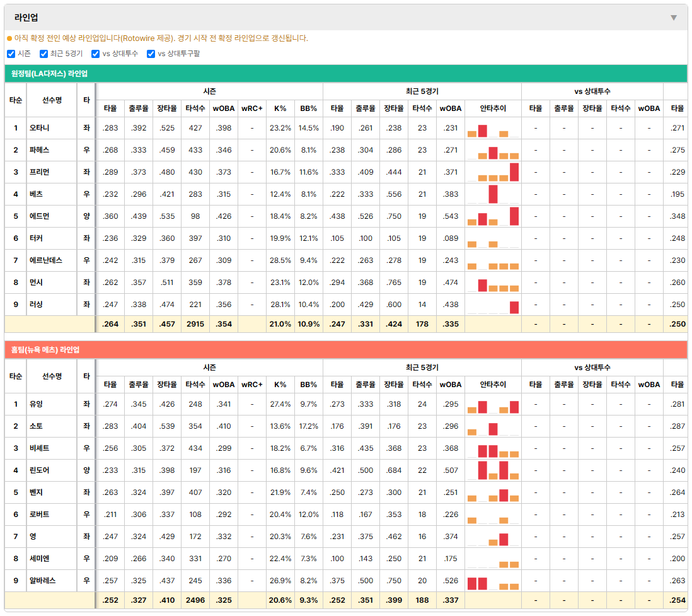Click the Dodgers wOBA season column header
Screen dimensions: 692x616
click(224, 108)
